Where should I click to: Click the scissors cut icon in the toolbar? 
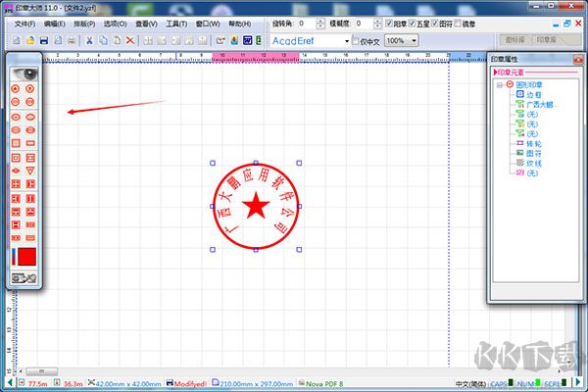pos(88,40)
